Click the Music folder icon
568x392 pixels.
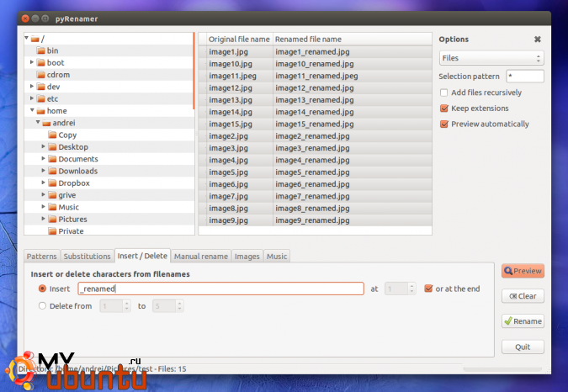[x=52, y=207]
